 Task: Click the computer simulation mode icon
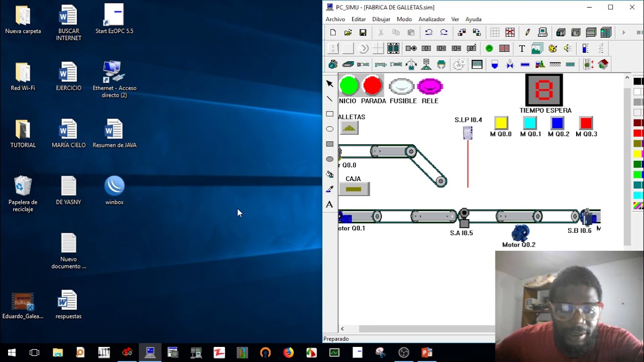click(542, 32)
